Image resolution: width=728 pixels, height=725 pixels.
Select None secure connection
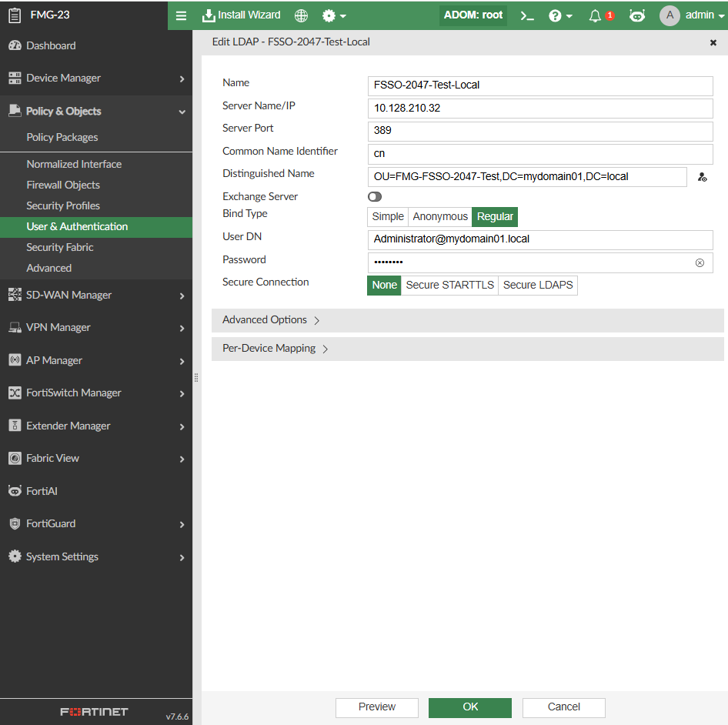[384, 286]
